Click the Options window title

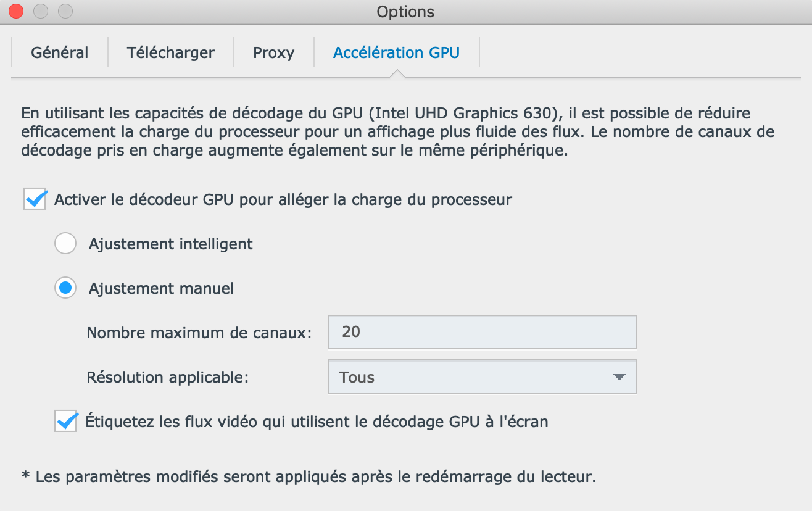pyautogui.click(x=405, y=12)
